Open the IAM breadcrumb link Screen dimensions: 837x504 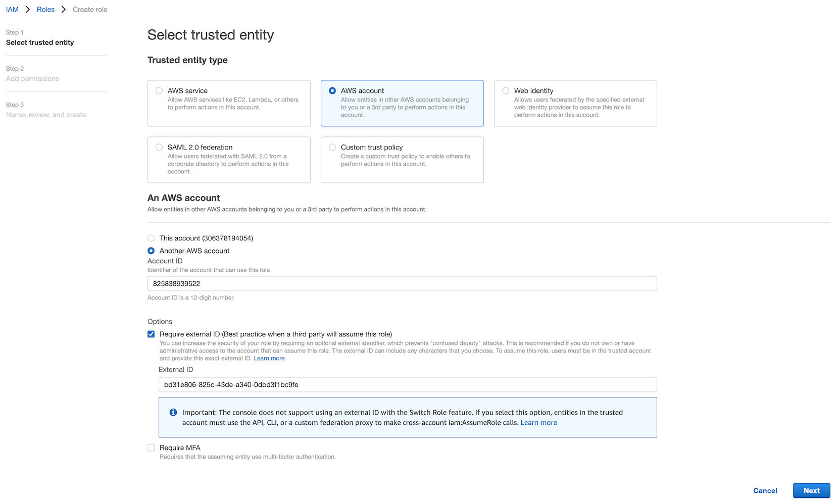[x=12, y=10]
